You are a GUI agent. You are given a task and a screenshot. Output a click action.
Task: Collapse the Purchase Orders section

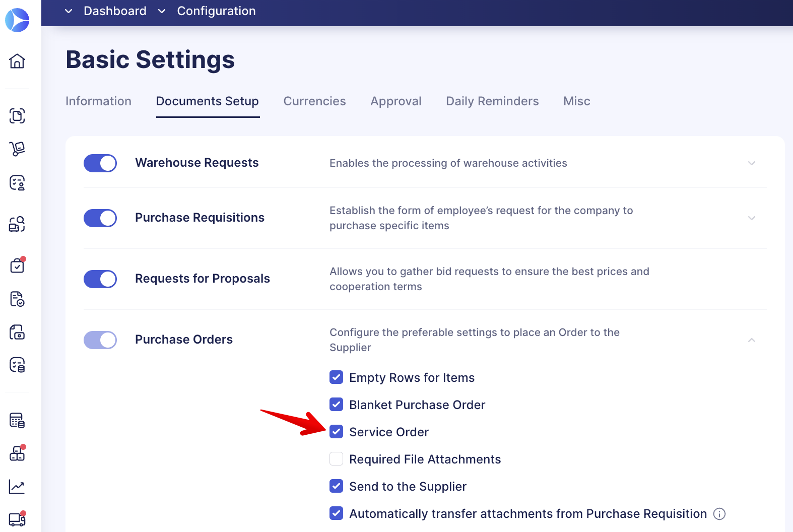coord(751,340)
